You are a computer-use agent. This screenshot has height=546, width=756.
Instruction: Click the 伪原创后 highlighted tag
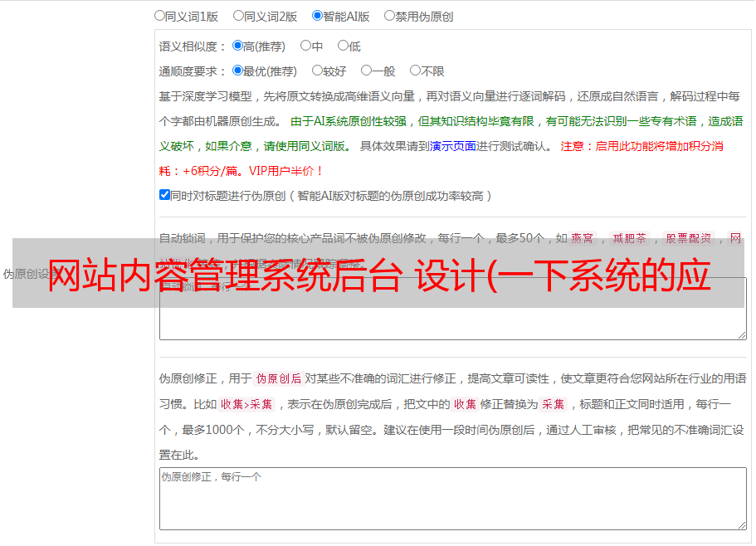click(279, 378)
